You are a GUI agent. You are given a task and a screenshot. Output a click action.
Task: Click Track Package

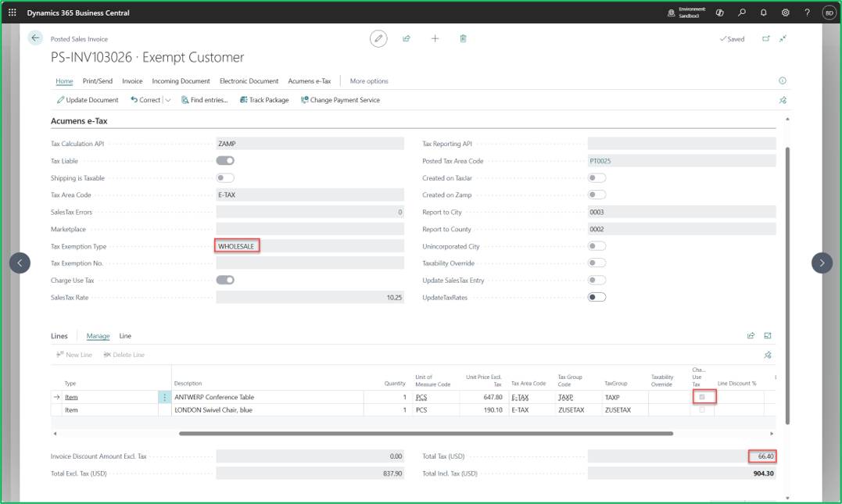point(264,100)
